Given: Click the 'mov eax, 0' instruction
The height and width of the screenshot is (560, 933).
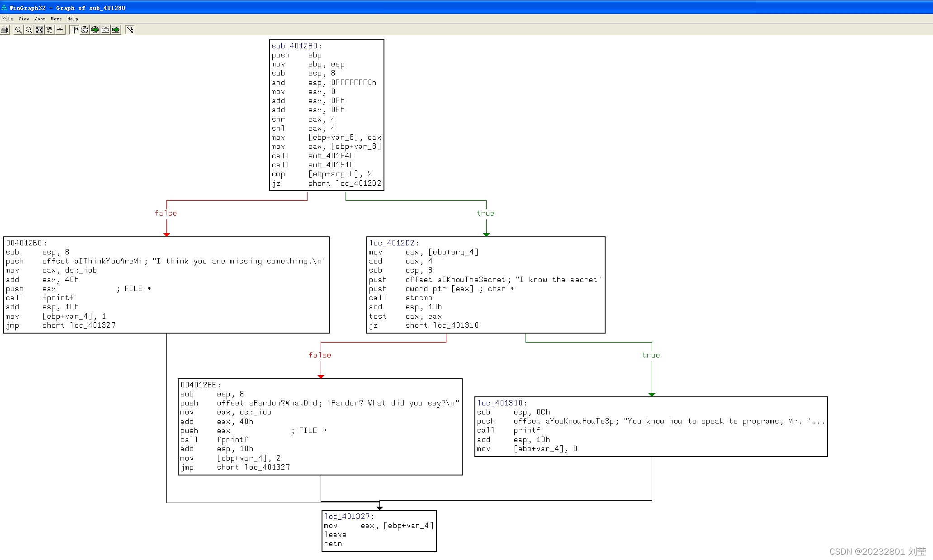Looking at the screenshot, I should pyautogui.click(x=303, y=92).
